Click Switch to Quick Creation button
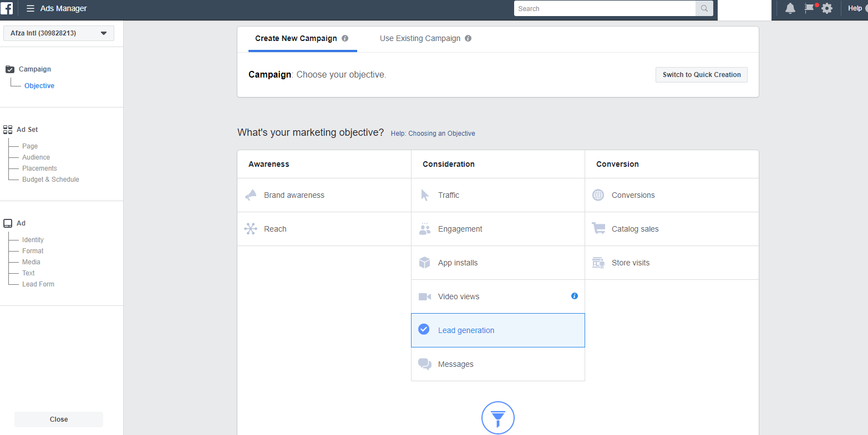 702,75
